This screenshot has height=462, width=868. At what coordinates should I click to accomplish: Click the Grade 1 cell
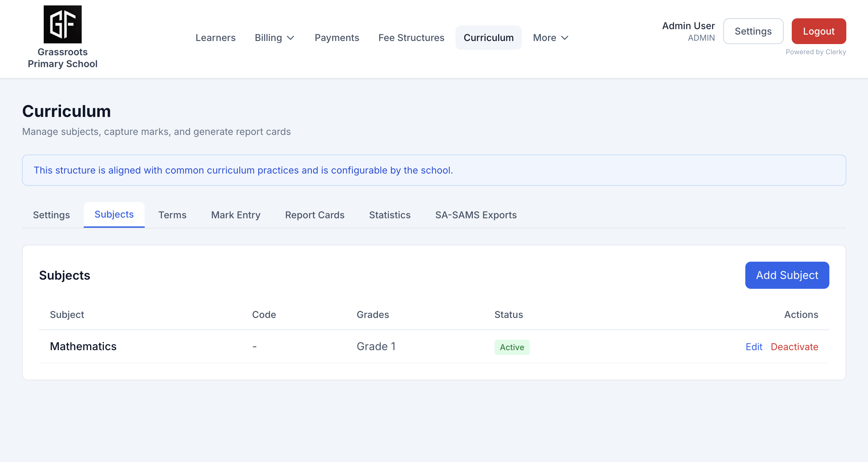376,346
